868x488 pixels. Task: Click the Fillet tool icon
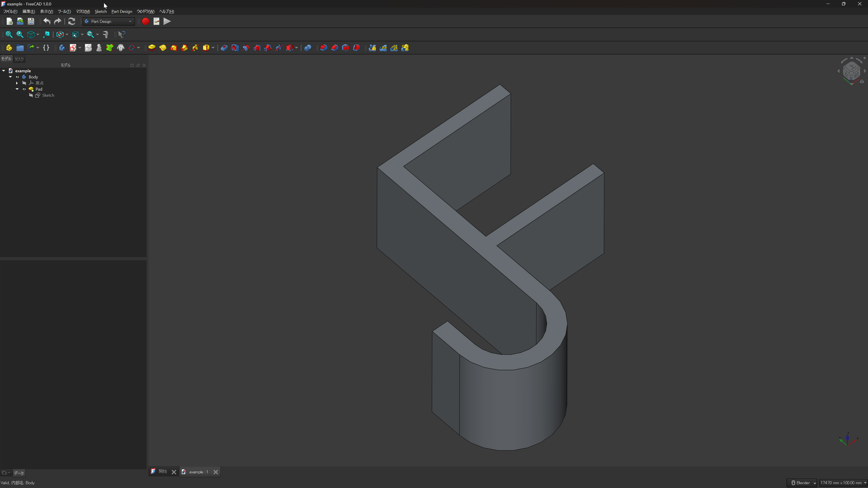pyautogui.click(x=323, y=48)
